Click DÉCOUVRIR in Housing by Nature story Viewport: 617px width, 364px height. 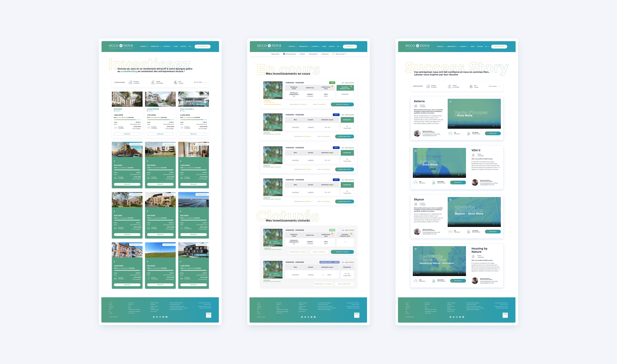click(458, 281)
